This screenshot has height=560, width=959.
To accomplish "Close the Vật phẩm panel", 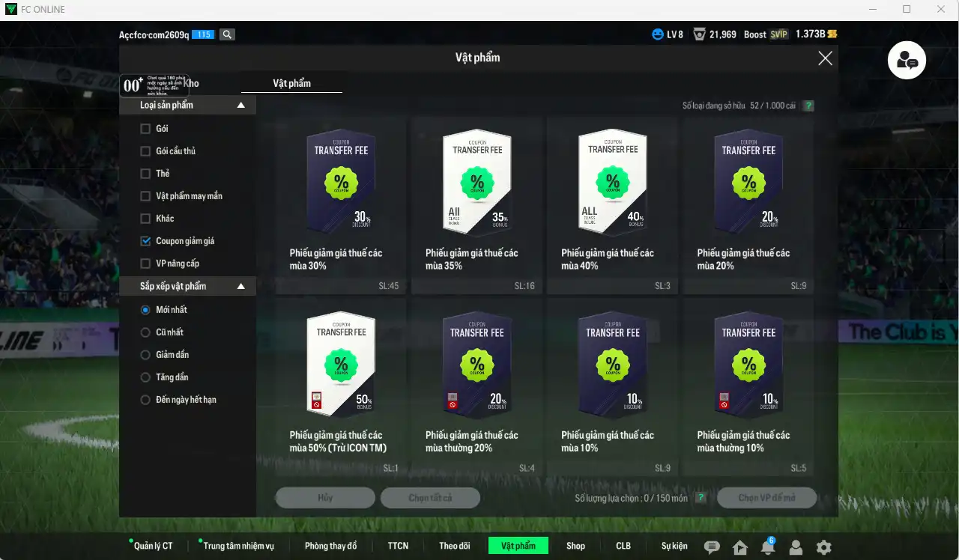I will tap(825, 58).
